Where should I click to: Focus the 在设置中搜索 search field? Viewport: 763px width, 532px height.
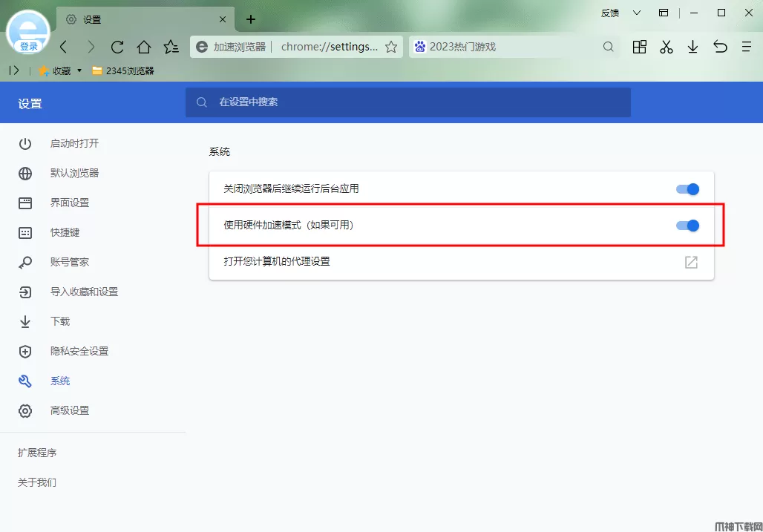[407, 102]
